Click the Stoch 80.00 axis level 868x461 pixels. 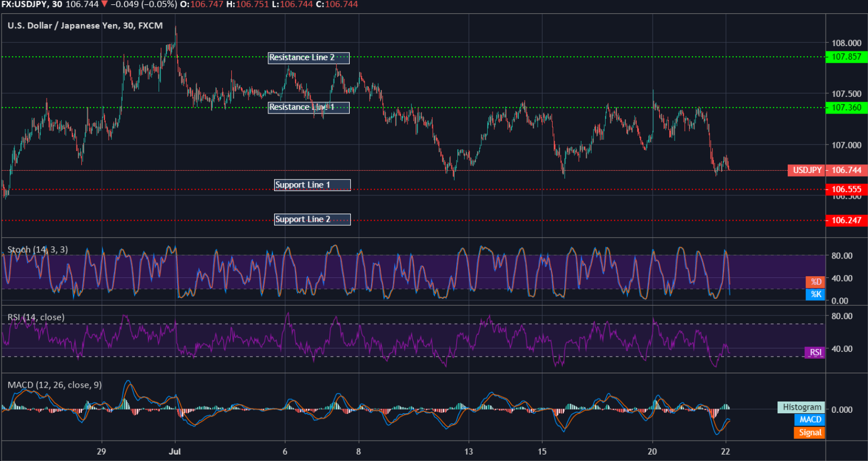coord(842,256)
